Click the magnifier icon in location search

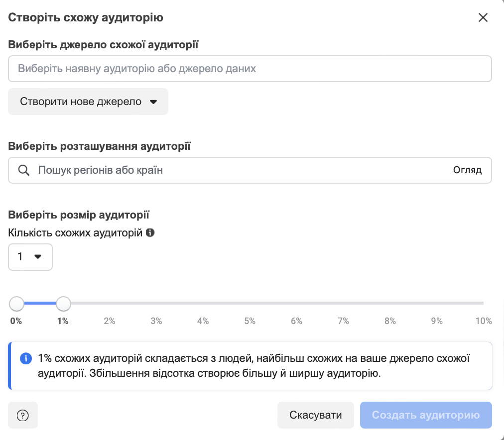pos(24,170)
